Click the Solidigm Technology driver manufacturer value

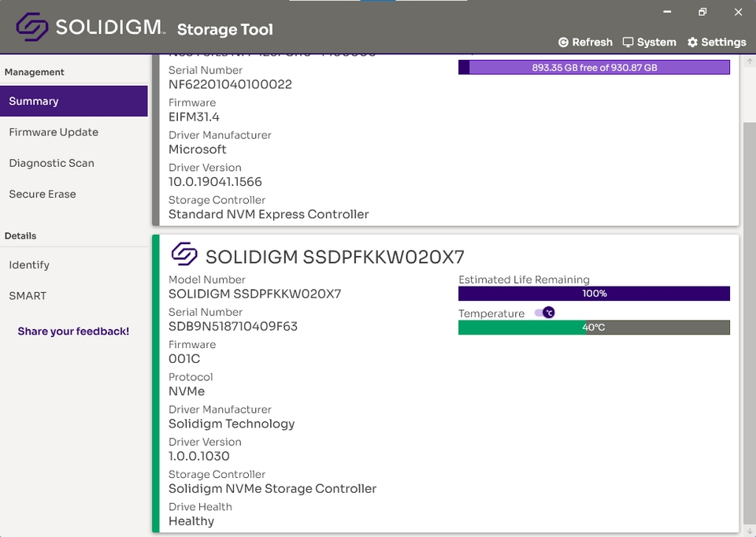click(232, 424)
